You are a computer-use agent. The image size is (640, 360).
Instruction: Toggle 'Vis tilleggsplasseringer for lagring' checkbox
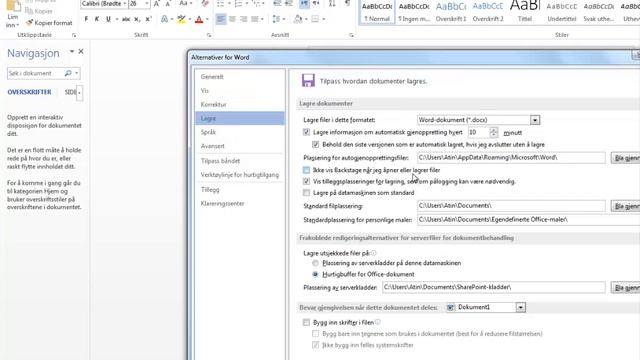point(306,181)
